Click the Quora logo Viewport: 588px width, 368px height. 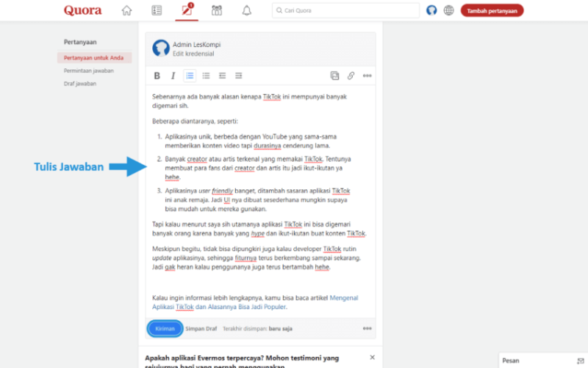82,10
